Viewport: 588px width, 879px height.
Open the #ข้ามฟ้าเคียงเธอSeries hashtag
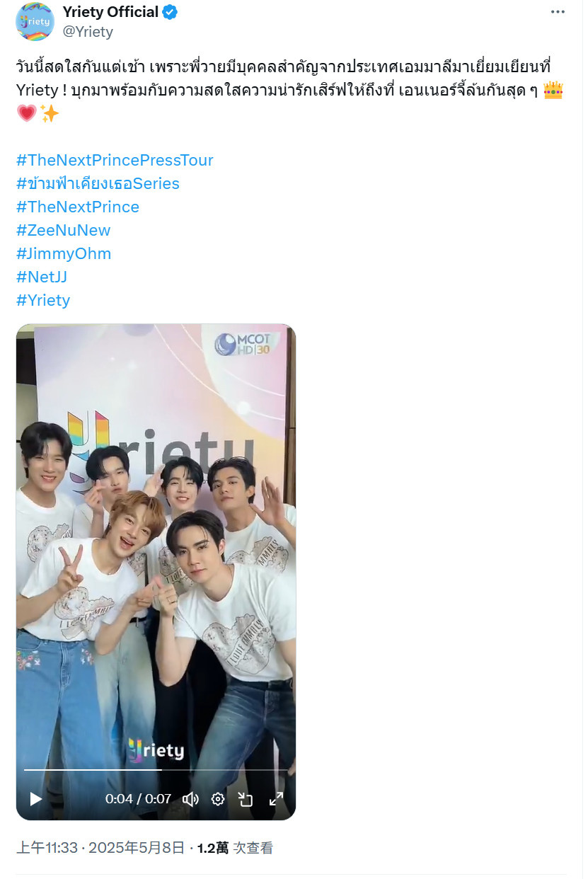98,183
